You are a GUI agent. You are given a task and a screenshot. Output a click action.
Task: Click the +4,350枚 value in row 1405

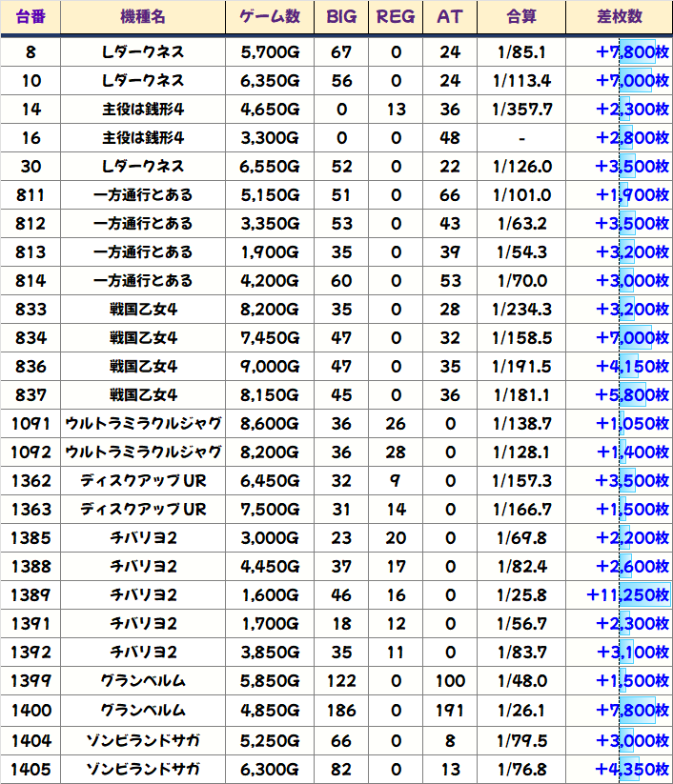coord(631,768)
